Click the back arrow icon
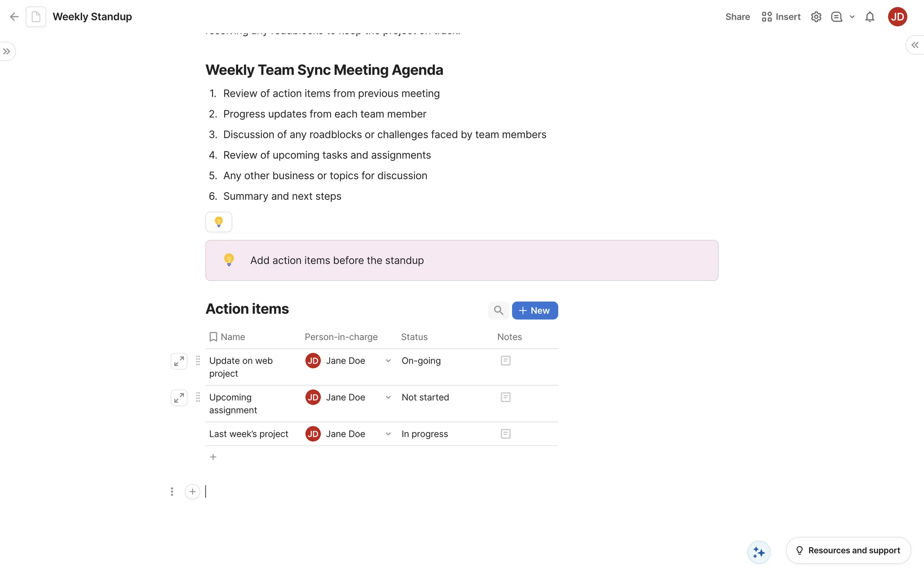This screenshot has width=924, height=578. (14, 17)
